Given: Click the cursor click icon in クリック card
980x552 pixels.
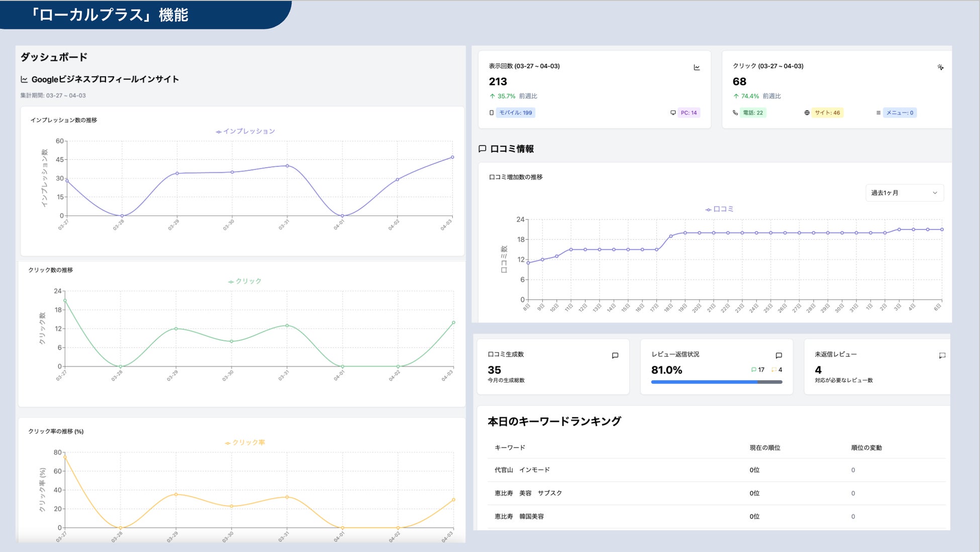Looking at the screenshot, I should pos(940,67).
